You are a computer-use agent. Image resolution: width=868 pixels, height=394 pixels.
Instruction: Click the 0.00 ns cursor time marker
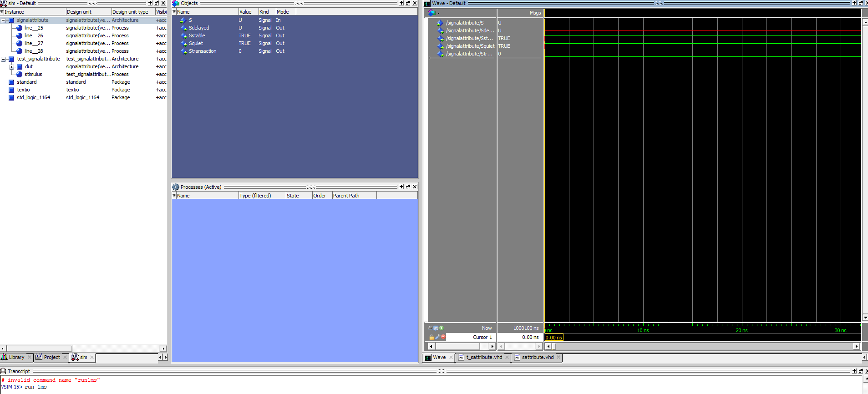tap(554, 338)
